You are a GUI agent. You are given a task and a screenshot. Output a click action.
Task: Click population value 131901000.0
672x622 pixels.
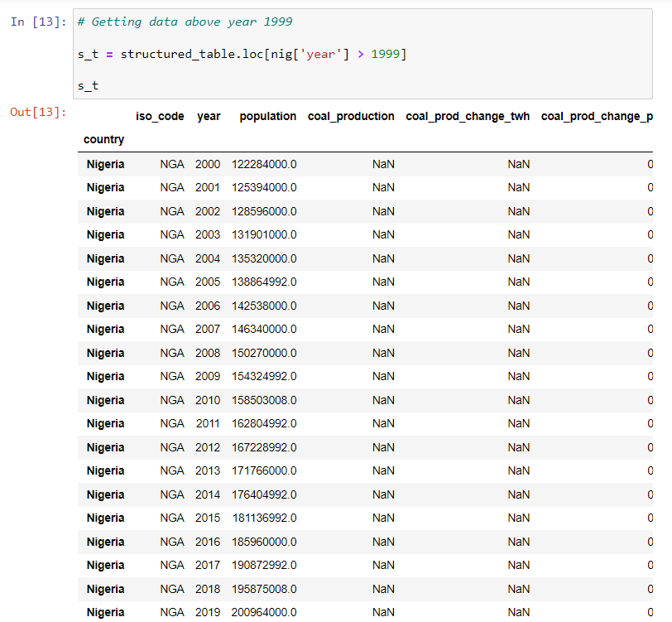click(x=264, y=234)
